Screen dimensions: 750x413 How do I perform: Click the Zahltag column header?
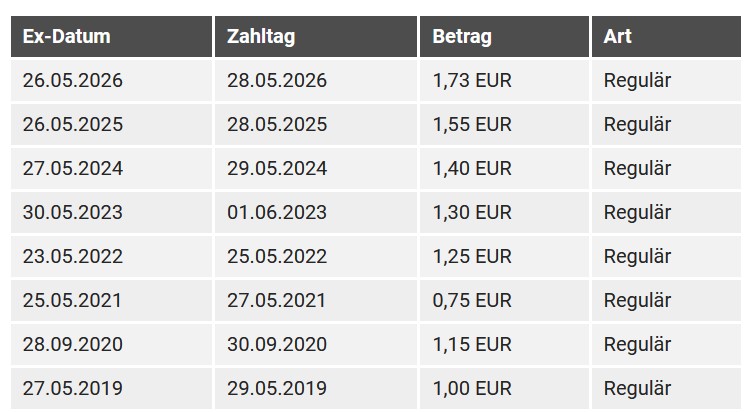coord(316,36)
